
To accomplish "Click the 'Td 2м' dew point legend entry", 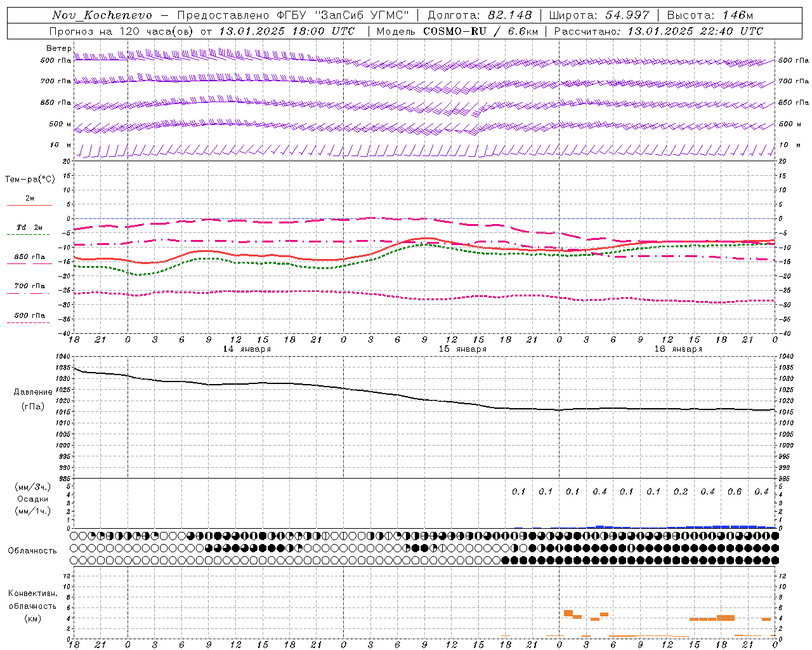I will click(30, 227).
